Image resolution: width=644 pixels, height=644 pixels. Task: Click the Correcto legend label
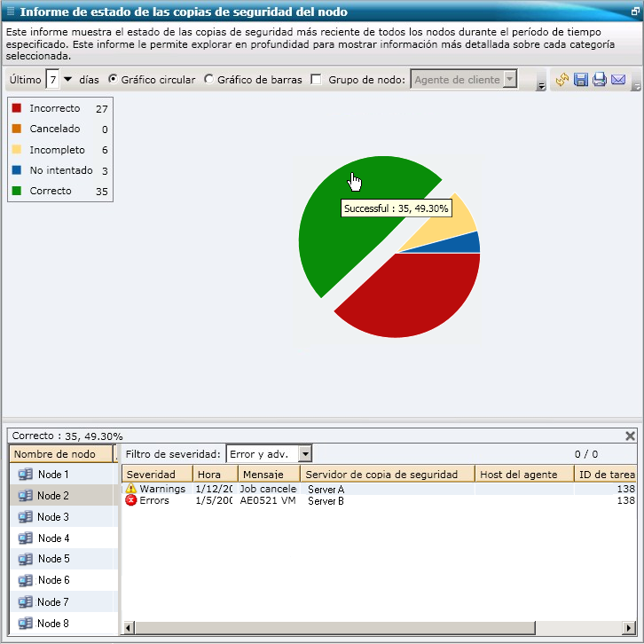point(51,191)
